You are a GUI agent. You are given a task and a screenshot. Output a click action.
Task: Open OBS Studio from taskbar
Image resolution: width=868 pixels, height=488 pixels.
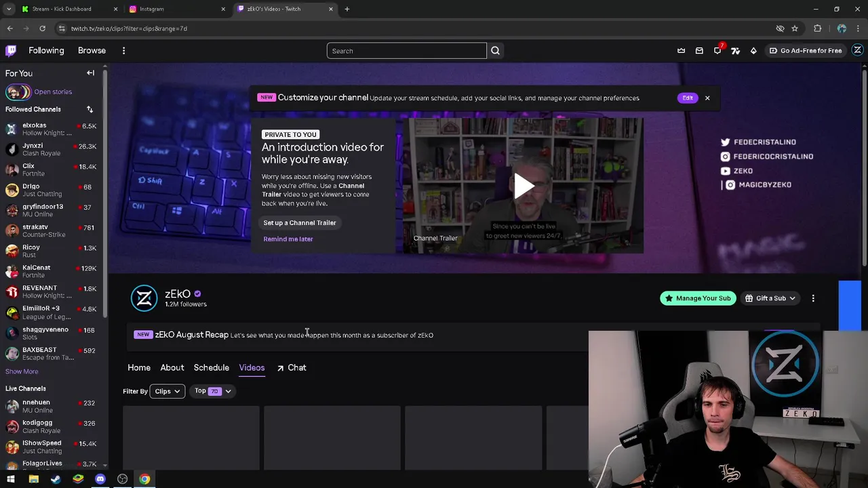click(122, 479)
